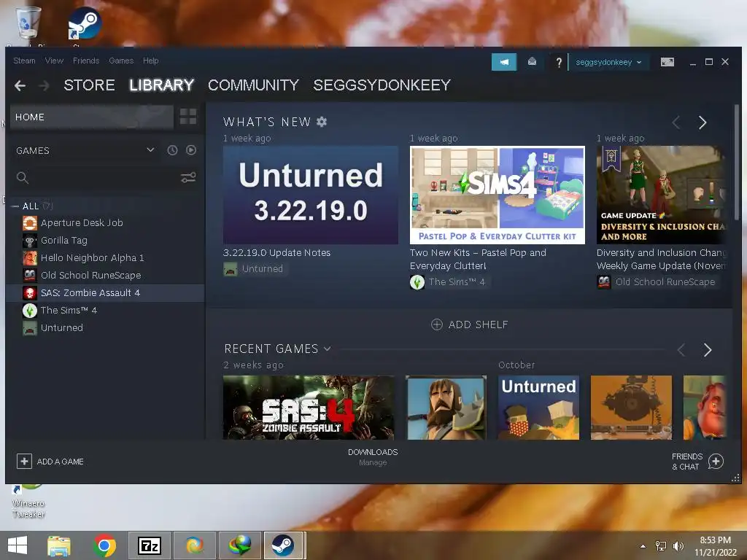
Task: Open 3.22.19.0 Update Notes link
Action: click(276, 253)
